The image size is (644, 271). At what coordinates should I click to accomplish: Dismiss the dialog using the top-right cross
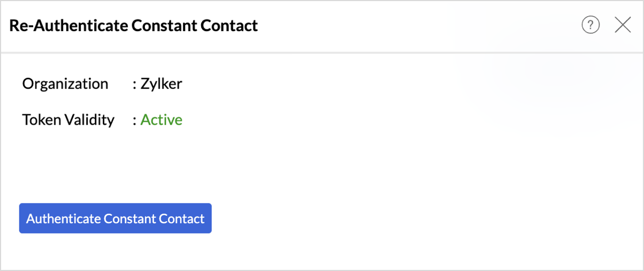[x=623, y=25]
